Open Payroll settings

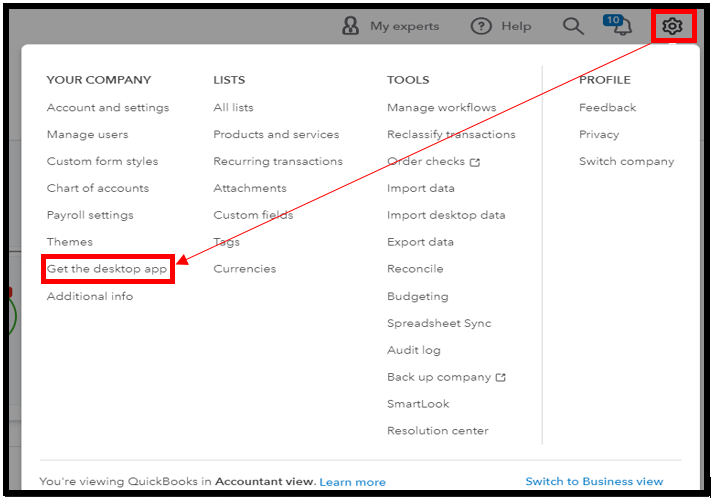click(90, 215)
